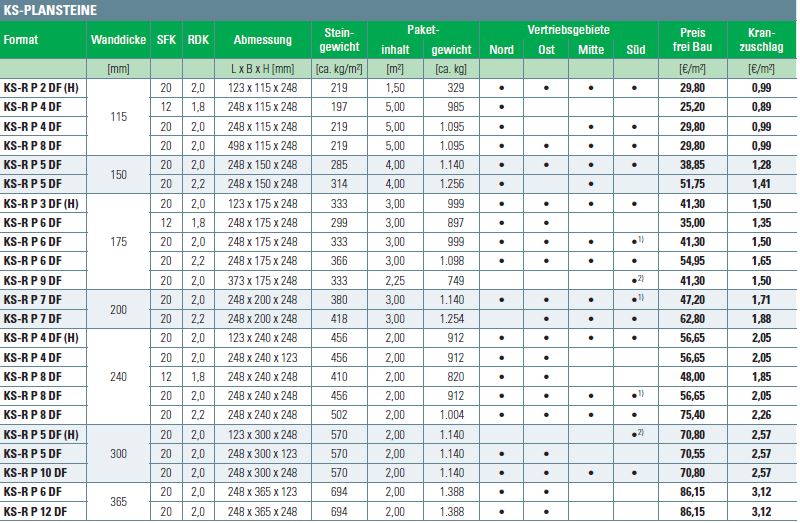The width and height of the screenshot is (800, 523).
Task: Click the price 25,20 cell
Action: coord(694,107)
